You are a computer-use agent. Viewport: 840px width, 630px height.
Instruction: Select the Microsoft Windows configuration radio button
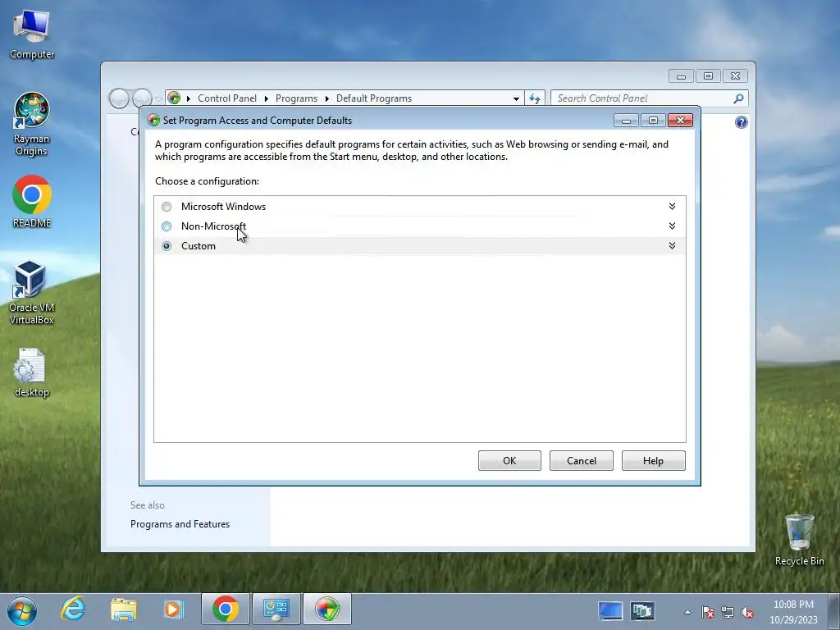click(x=167, y=207)
